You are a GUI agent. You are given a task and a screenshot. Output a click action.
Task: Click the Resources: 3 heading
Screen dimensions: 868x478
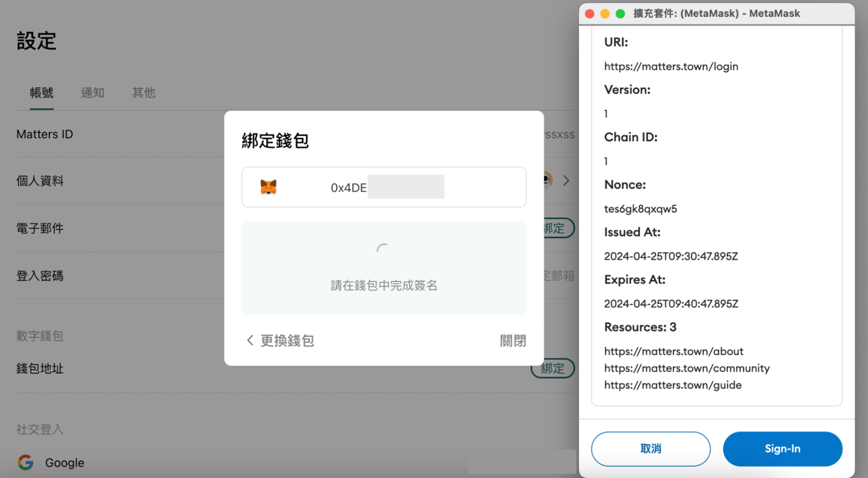coord(641,328)
